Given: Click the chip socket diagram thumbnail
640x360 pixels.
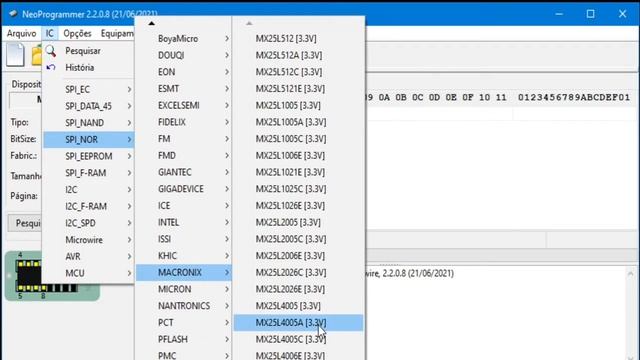Looking at the screenshot, I should click(52, 276).
